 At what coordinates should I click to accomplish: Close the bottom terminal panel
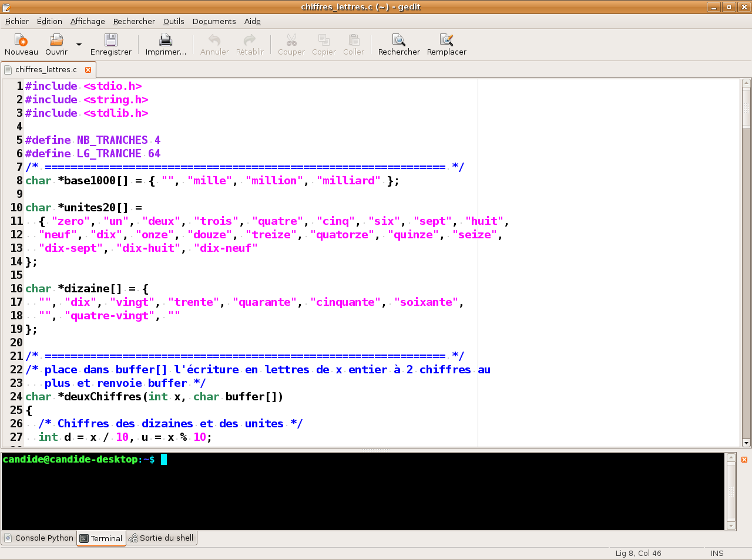(x=744, y=460)
